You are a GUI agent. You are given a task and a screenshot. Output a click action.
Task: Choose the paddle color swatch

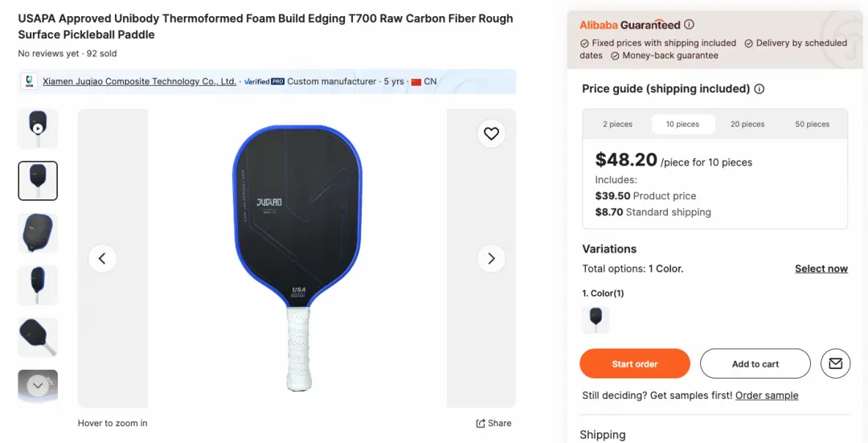(x=596, y=319)
